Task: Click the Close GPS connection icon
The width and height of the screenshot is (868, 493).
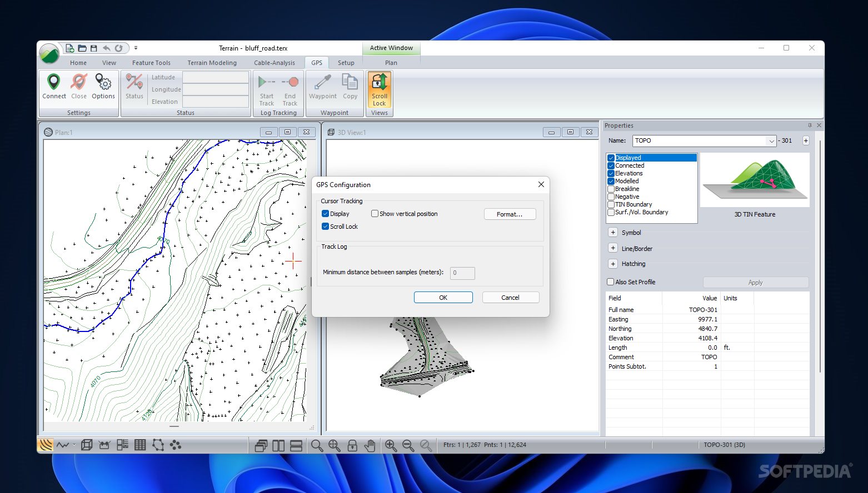Action: pyautogui.click(x=79, y=82)
